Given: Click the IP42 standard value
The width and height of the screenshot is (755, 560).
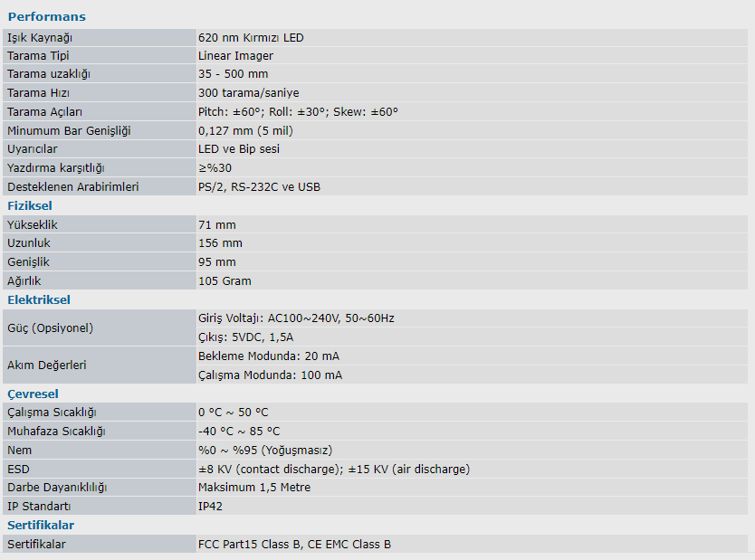Looking at the screenshot, I should coord(210,507).
